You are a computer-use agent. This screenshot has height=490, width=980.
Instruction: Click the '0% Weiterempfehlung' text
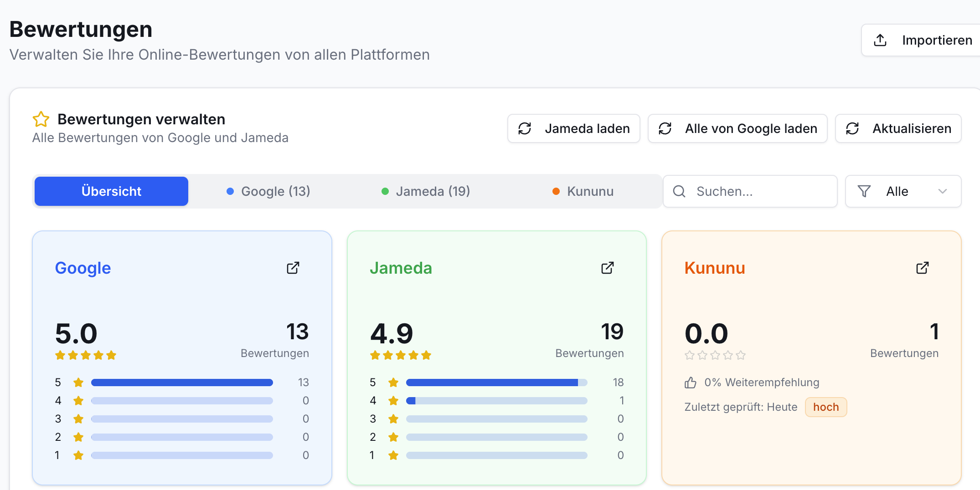coord(762,383)
